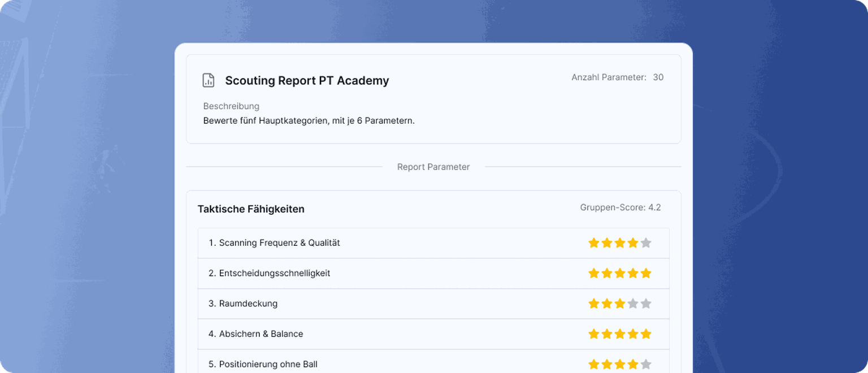Click the Scouting Report PT Academy title
868x373 pixels.
click(307, 81)
